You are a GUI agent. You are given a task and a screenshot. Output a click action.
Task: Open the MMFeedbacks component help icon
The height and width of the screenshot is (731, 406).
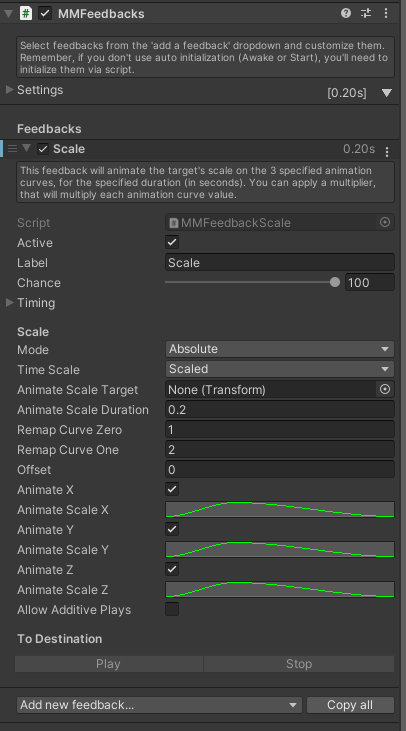[x=345, y=13]
